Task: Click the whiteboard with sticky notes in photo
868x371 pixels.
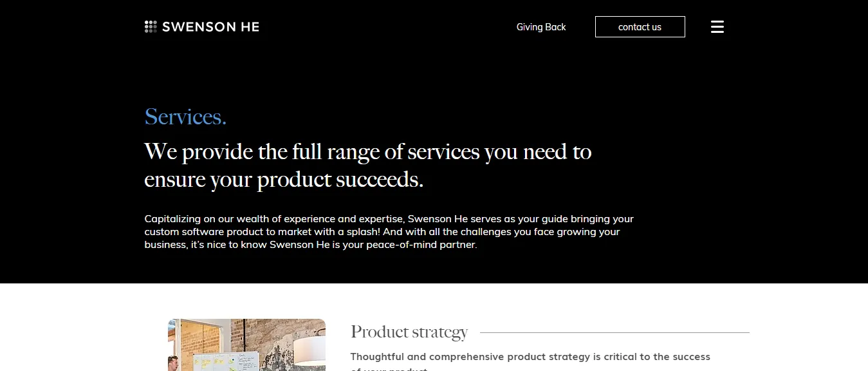Action: (x=225, y=361)
